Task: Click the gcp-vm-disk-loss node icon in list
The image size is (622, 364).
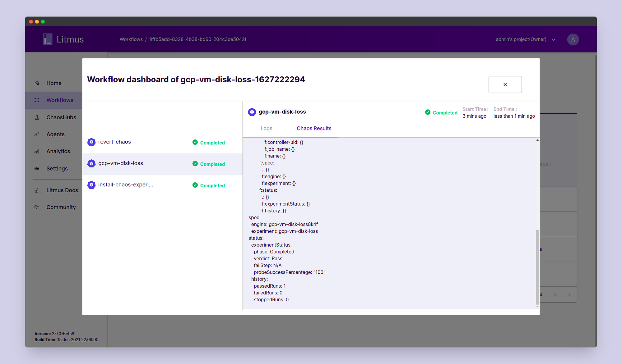Action: point(91,163)
